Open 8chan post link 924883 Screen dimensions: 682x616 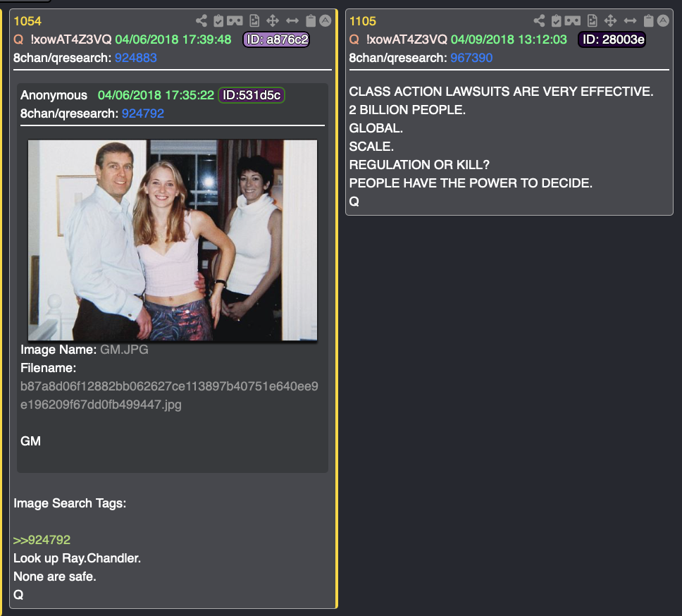click(136, 58)
